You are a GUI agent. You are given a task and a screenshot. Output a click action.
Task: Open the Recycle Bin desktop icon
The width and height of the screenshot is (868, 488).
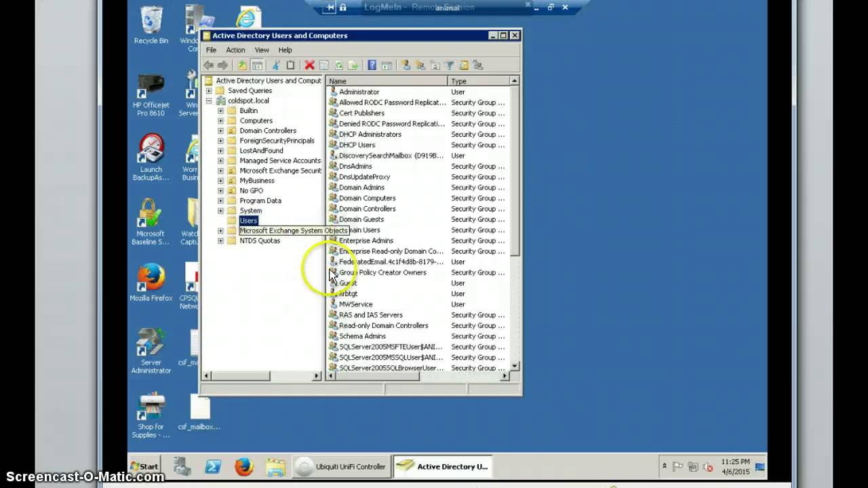(151, 26)
